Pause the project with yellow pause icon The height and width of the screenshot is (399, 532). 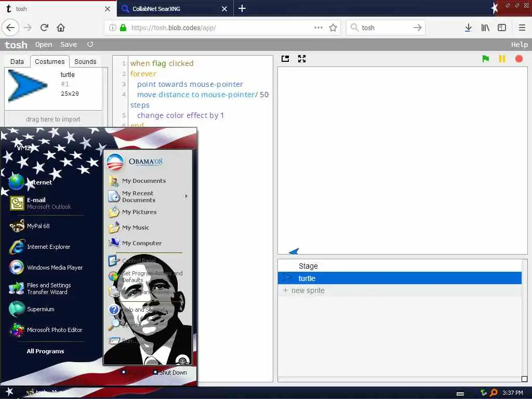coord(502,59)
